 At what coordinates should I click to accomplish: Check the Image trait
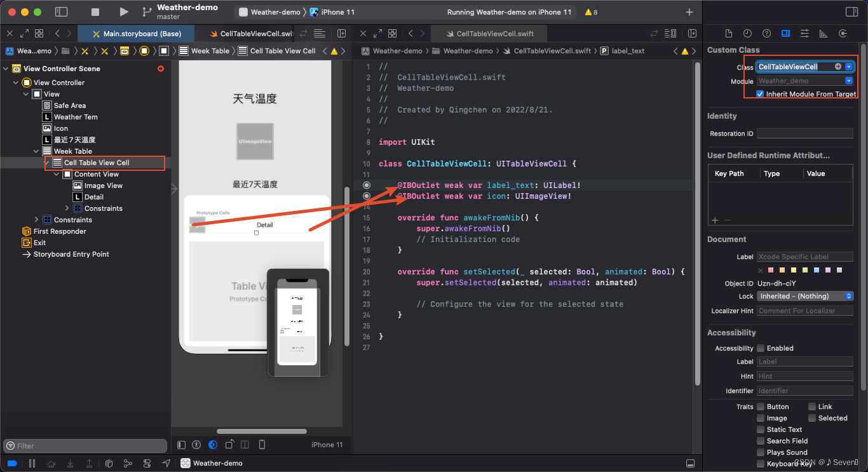pos(761,418)
